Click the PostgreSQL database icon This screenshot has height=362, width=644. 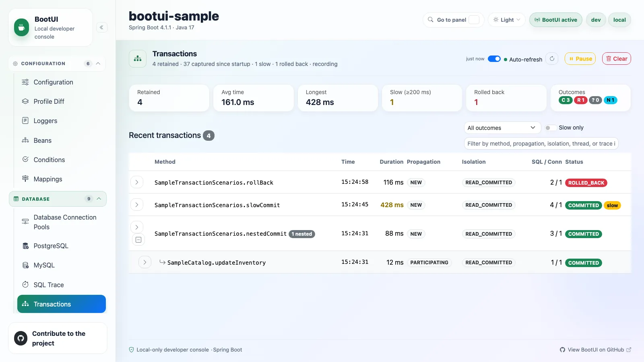click(25, 246)
